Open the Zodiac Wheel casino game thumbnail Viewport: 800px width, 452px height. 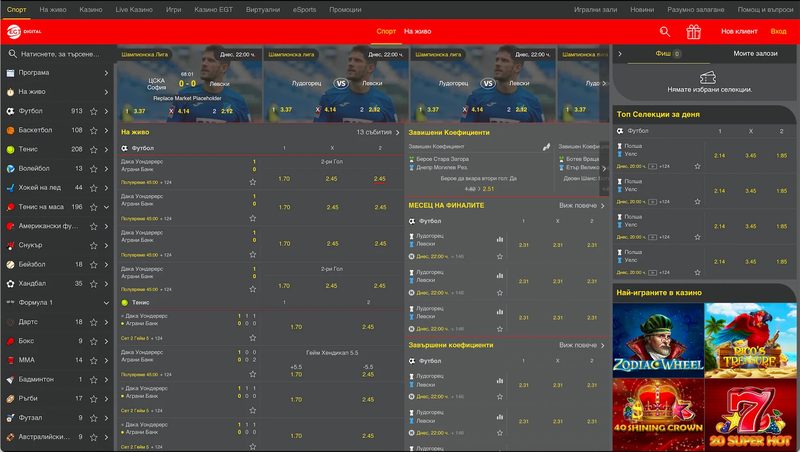point(658,340)
